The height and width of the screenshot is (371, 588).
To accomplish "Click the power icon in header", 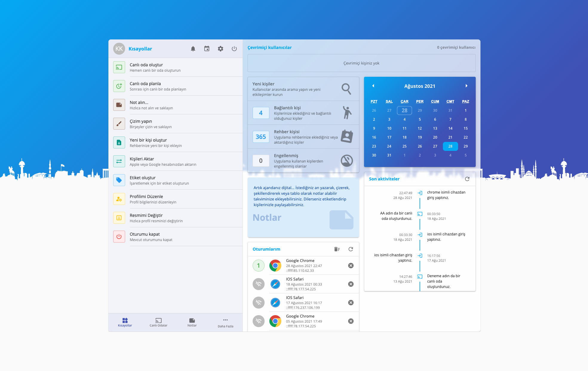I will (234, 49).
